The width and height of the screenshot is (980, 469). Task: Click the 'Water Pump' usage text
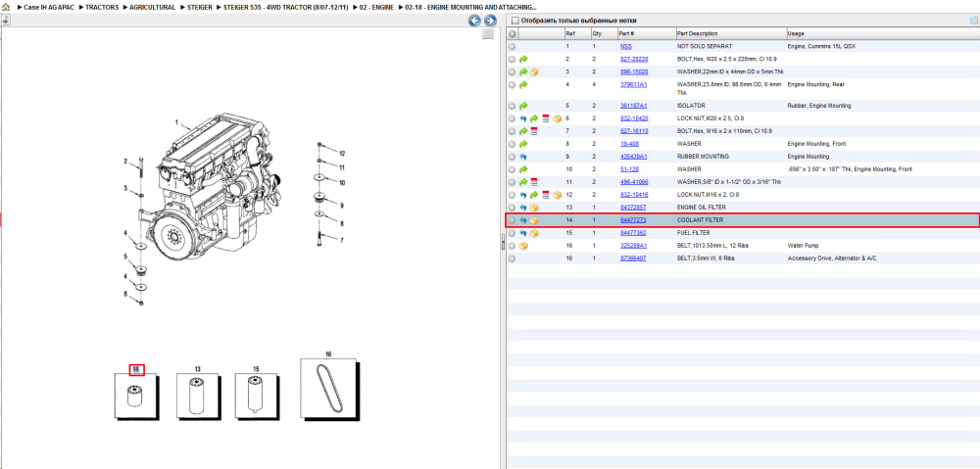(x=804, y=246)
